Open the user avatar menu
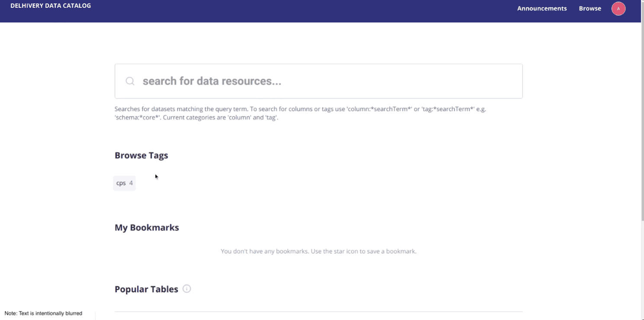This screenshot has height=320, width=644. 618,9
